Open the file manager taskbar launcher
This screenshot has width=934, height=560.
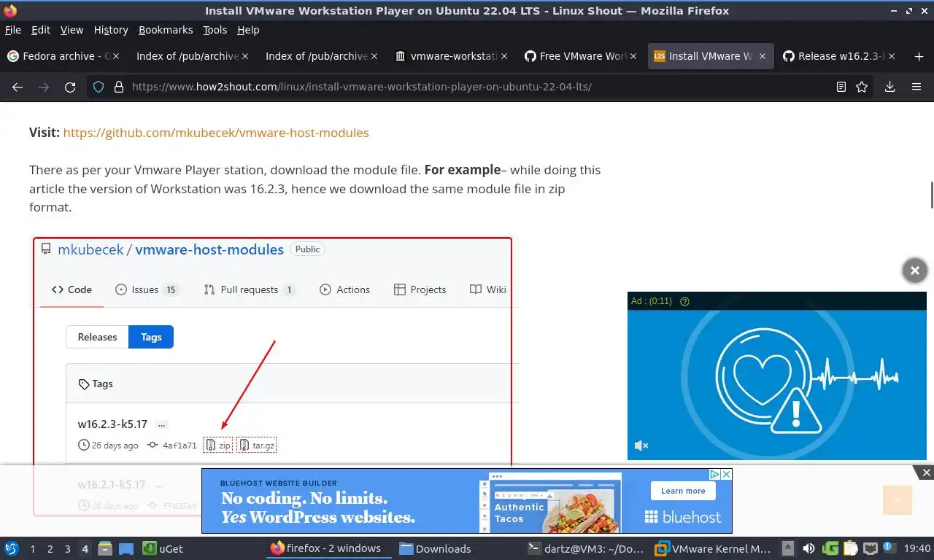point(105,548)
